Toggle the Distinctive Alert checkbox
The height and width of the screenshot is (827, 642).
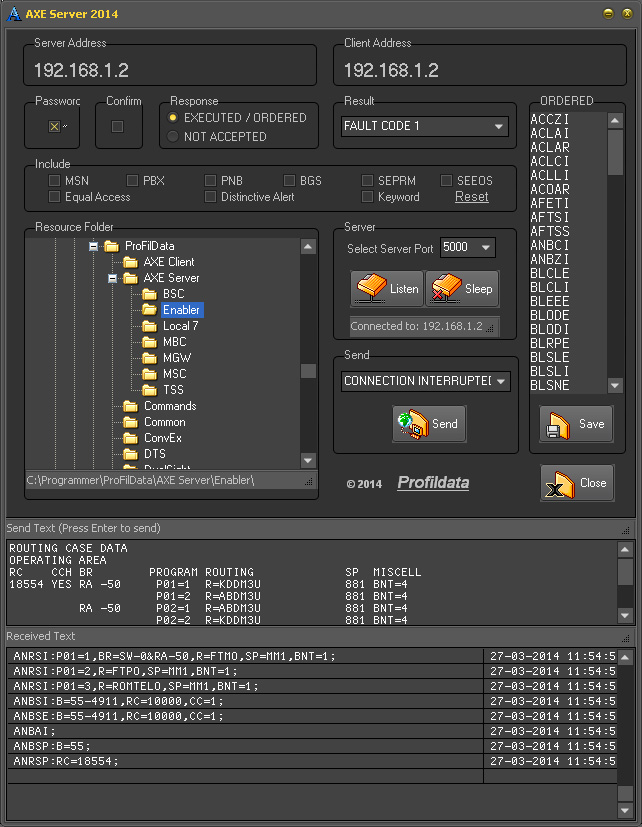tap(211, 197)
